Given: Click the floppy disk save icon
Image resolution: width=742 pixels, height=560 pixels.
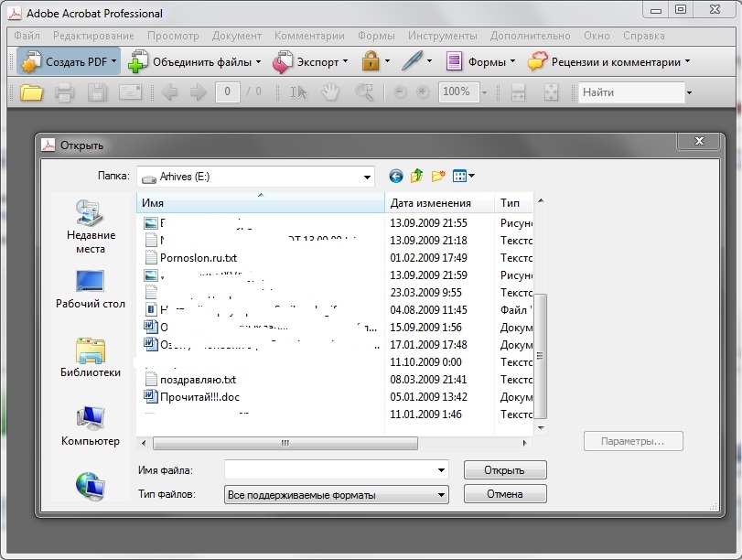Looking at the screenshot, I should click(97, 92).
